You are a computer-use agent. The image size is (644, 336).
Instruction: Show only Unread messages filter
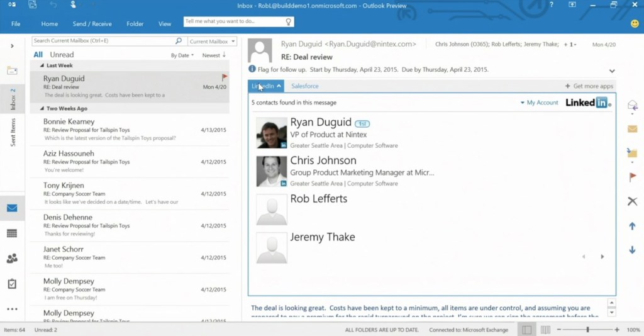(62, 55)
